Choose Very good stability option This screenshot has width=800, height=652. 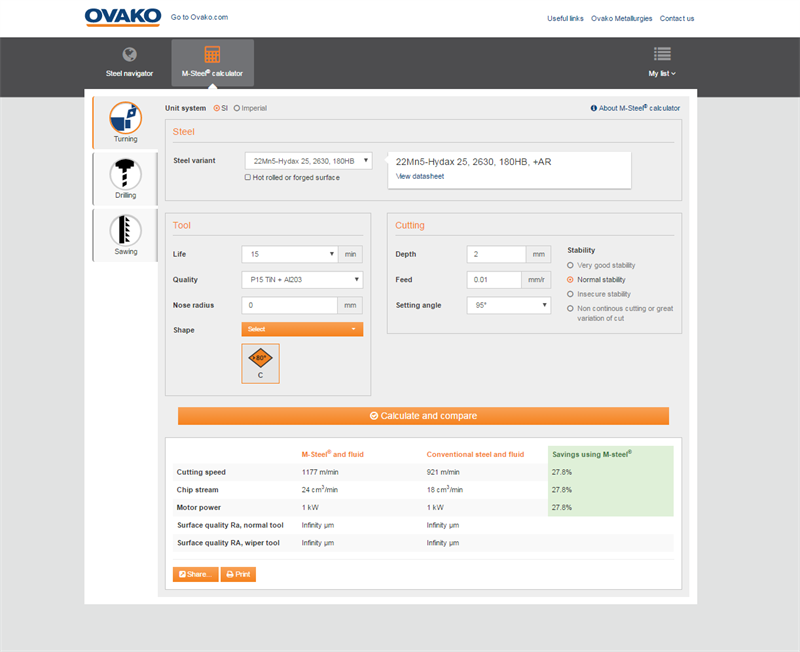(571, 265)
